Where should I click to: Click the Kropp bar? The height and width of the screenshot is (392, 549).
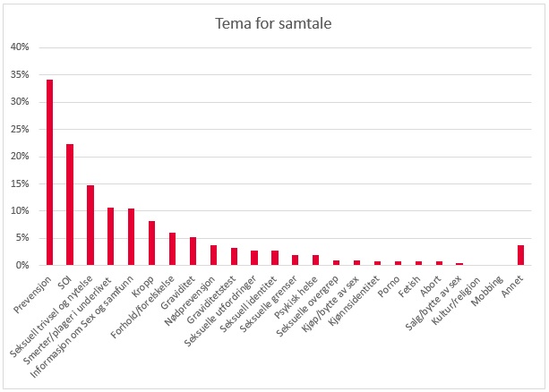pos(152,243)
